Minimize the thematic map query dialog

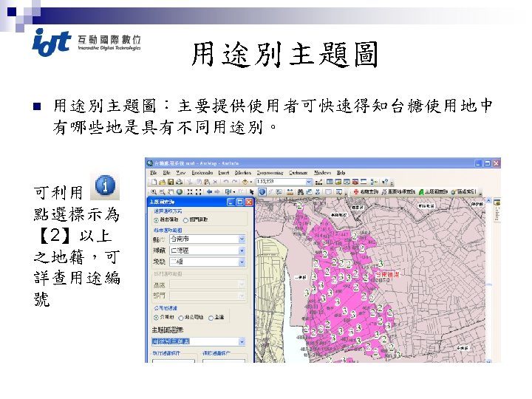[231, 202]
